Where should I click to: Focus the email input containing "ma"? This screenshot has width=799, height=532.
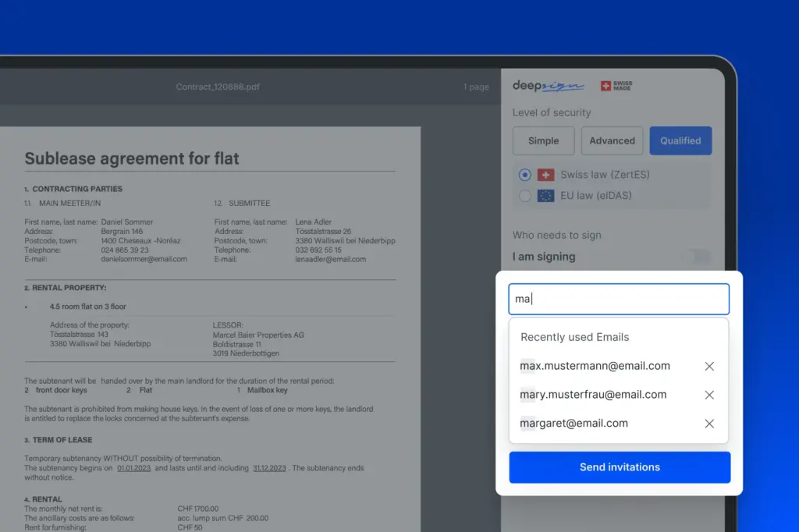(619, 299)
